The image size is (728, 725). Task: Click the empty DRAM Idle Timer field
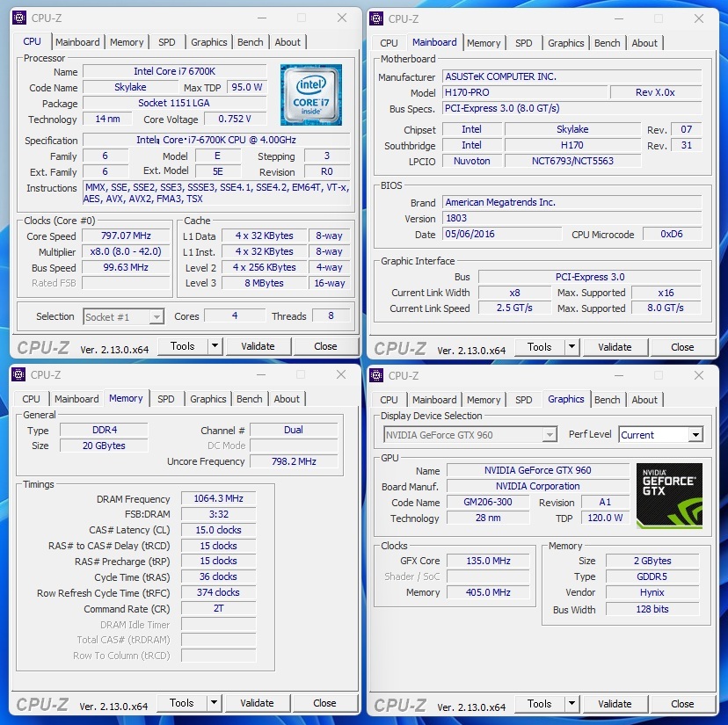coord(218,624)
